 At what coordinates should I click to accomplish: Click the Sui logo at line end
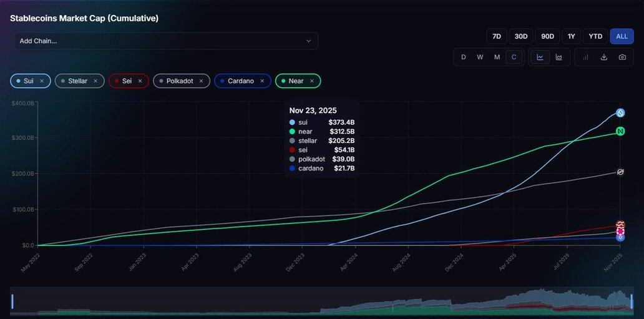tap(620, 113)
